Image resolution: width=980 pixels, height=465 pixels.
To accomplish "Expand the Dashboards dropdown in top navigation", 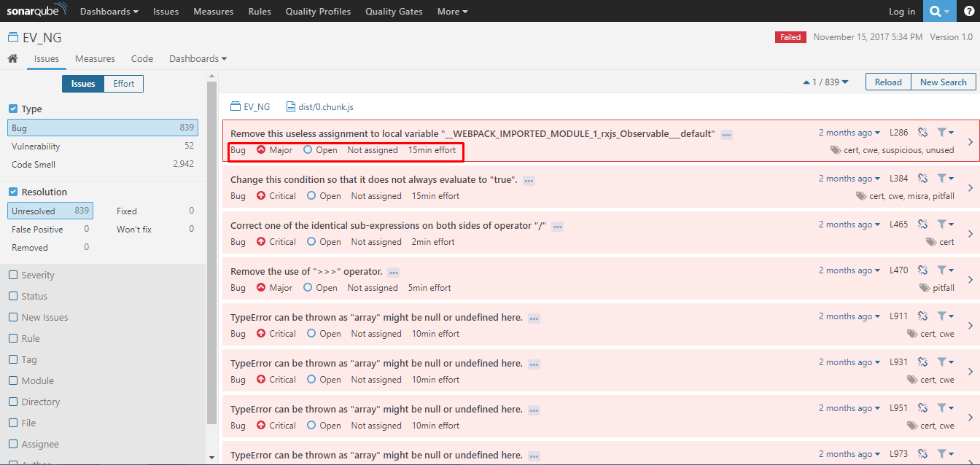I will point(109,11).
